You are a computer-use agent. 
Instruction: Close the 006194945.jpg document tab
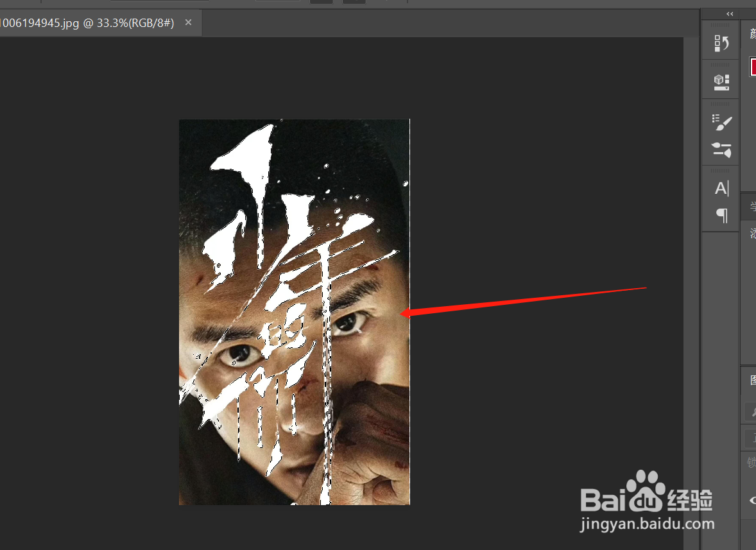pos(189,22)
